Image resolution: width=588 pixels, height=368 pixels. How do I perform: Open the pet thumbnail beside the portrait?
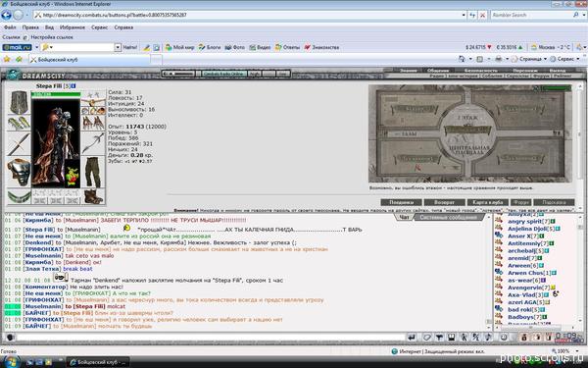pyautogui.click(x=72, y=175)
